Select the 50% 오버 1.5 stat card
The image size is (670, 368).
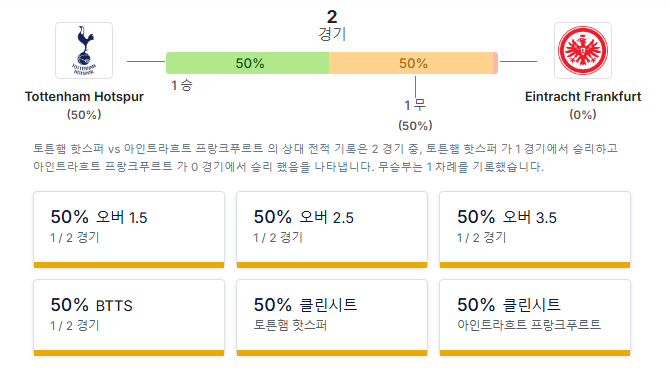coord(129,230)
